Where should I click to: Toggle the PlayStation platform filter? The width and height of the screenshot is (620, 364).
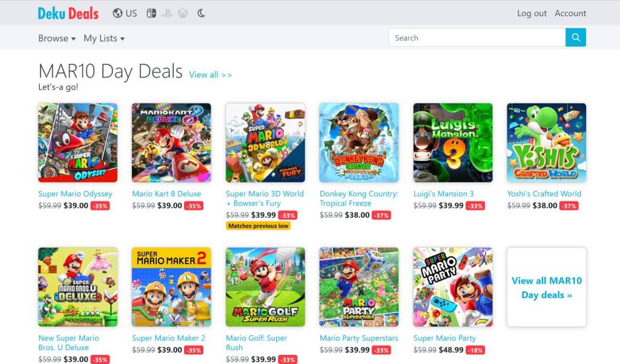point(167,13)
